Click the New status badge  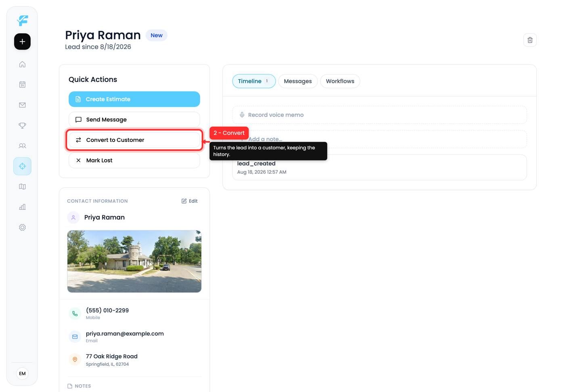pyautogui.click(x=157, y=35)
